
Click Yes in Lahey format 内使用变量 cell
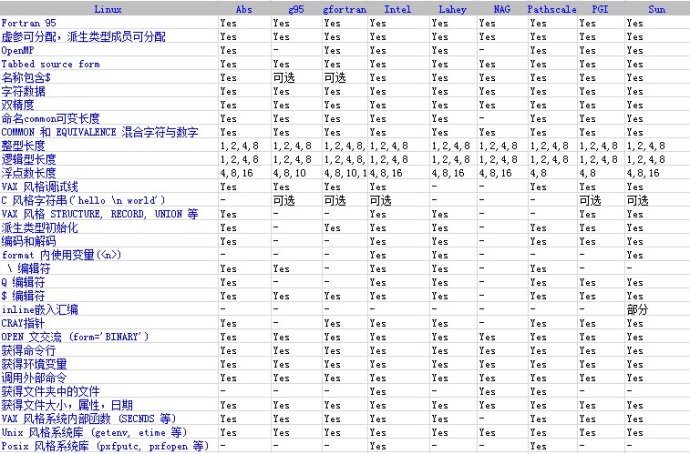coord(440,255)
